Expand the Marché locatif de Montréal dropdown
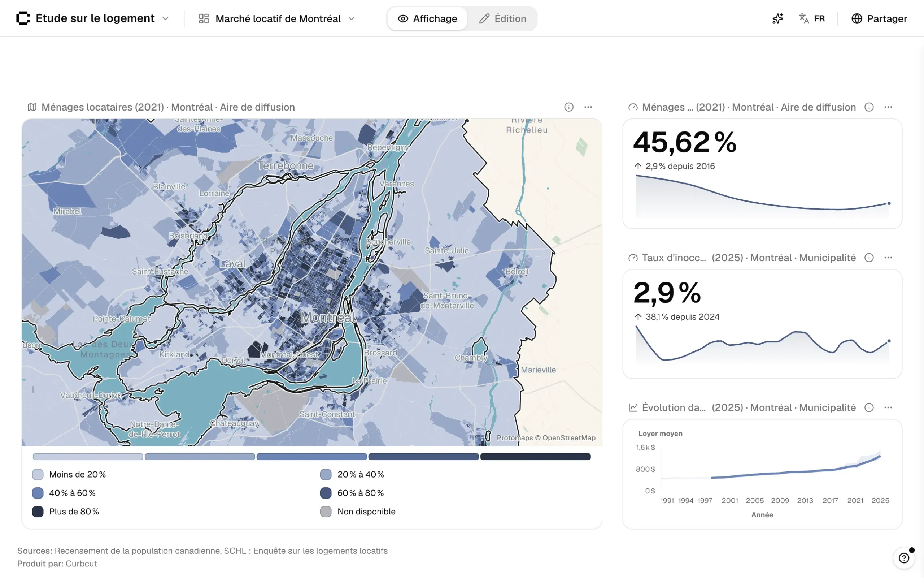Image resolution: width=924 pixels, height=578 pixels. pos(352,18)
